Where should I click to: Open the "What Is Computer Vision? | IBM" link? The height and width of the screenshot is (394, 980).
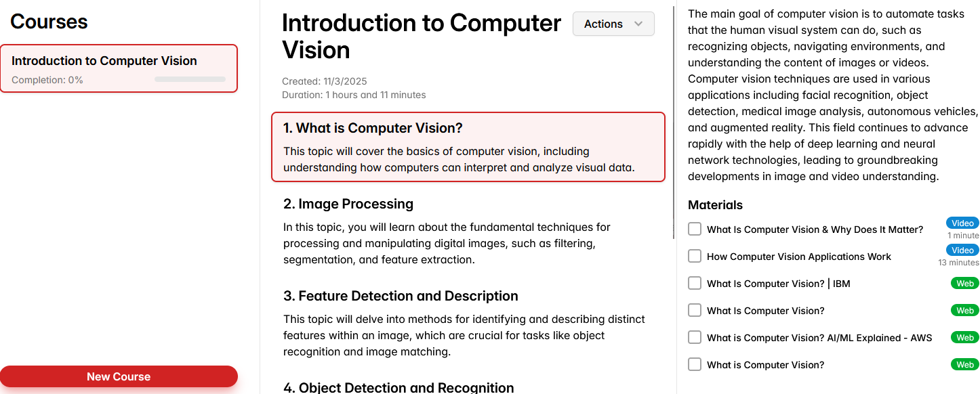coord(778,284)
